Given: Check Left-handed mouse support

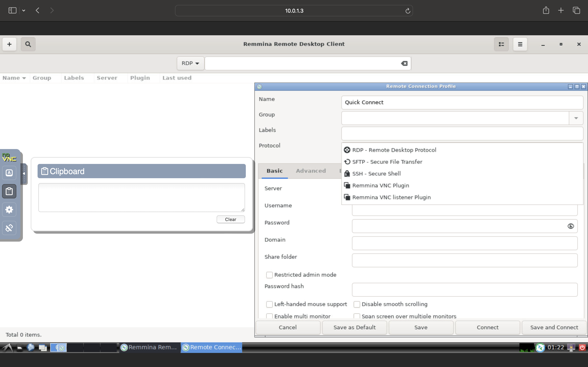Looking at the screenshot, I should pos(269,304).
